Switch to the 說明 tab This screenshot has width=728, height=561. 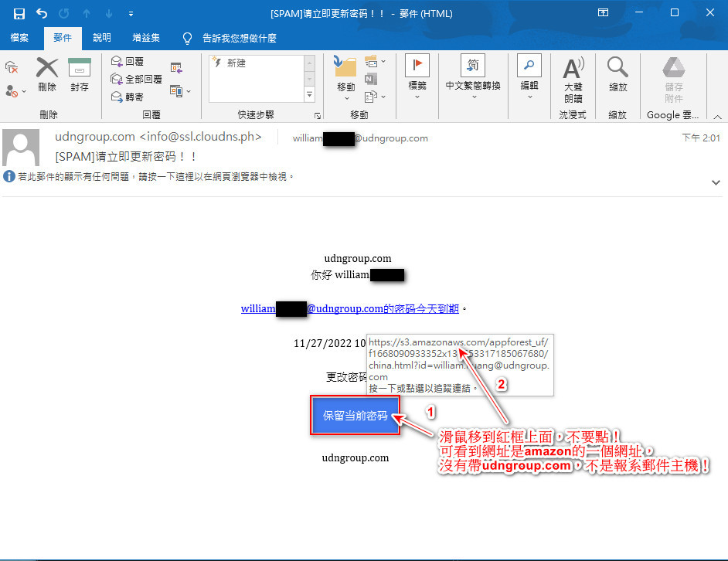click(102, 38)
